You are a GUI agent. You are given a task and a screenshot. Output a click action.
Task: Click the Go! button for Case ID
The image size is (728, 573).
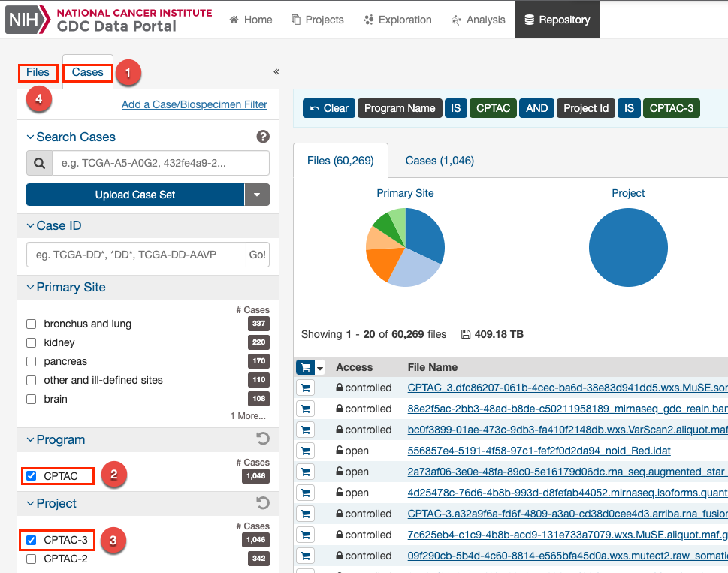(258, 255)
